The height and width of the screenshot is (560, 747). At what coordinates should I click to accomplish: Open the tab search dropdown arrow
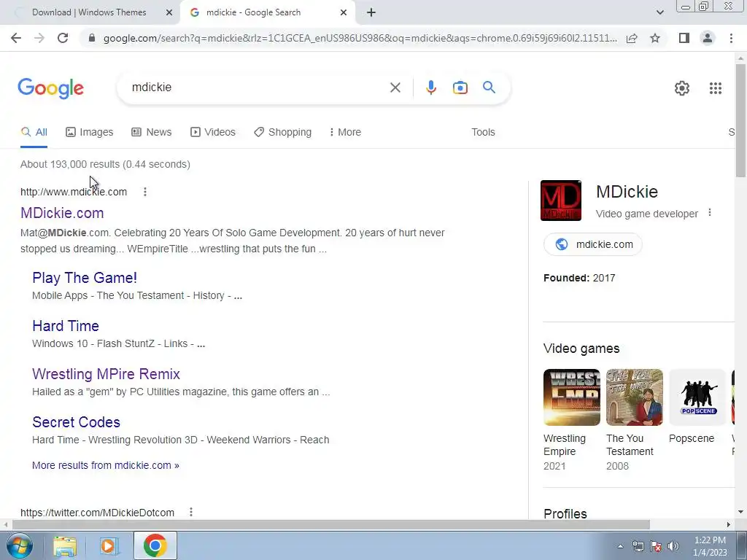pos(659,12)
